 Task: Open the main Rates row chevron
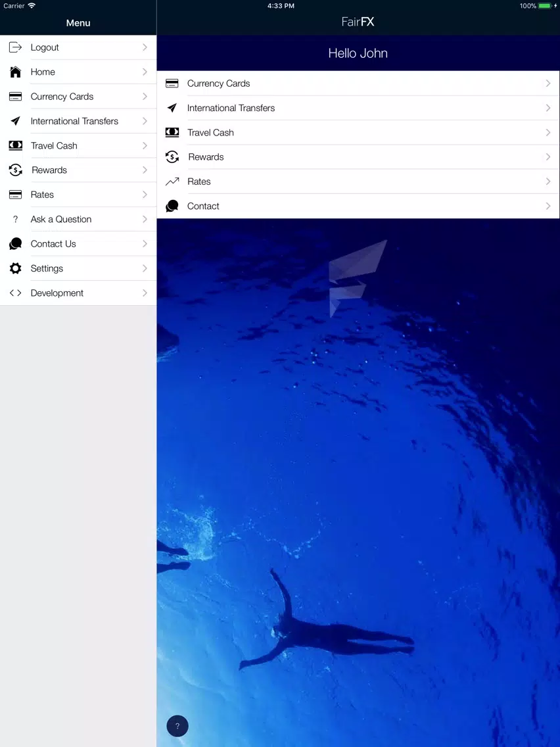(548, 181)
